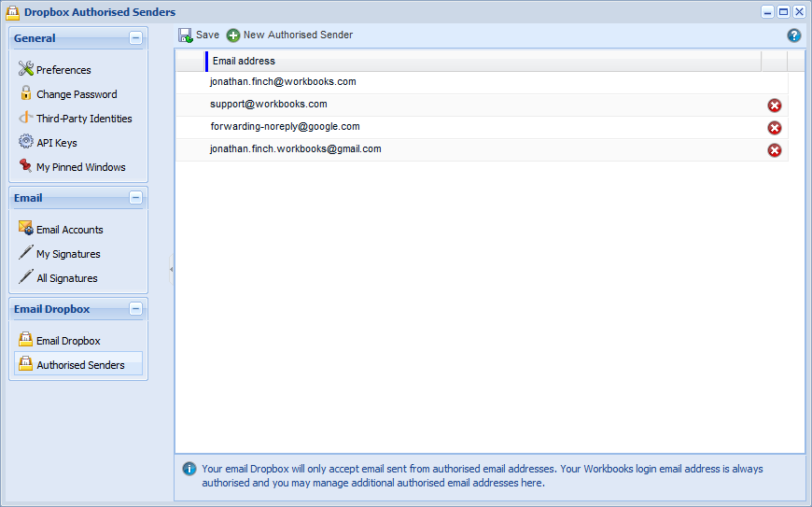The image size is (812, 507).
Task: Close the Dropbox Authorised Senders window
Action: click(799, 12)
